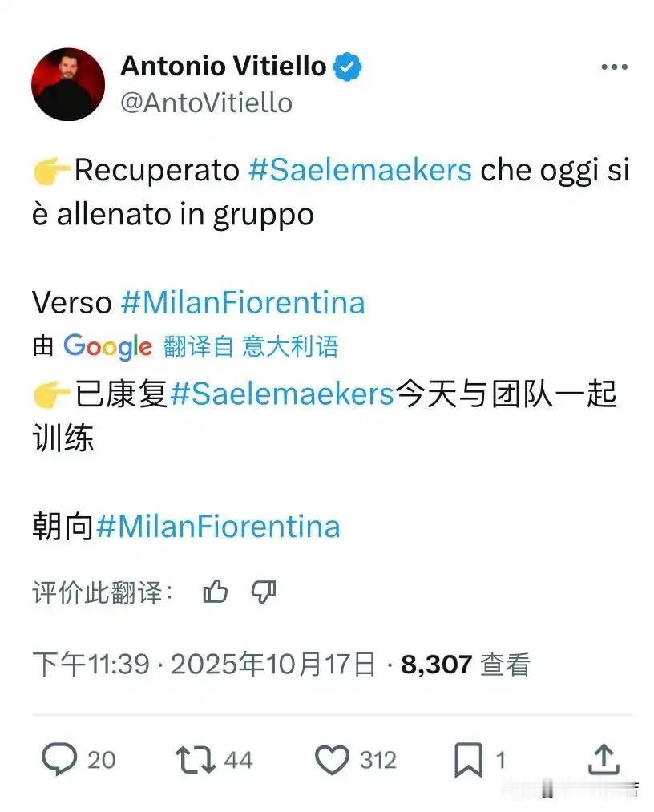Open the #MilanFiorentina hashtag after 朝向

pos(218,527)
